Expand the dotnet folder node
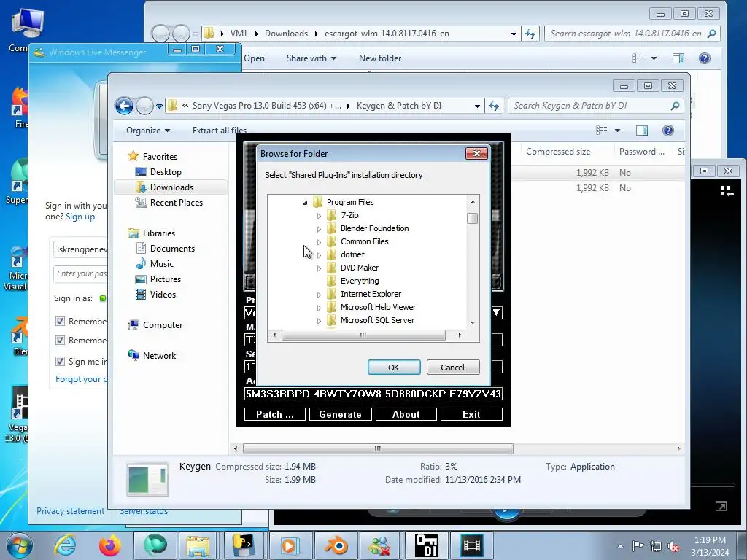Image resolution: width=747 pixels, height=560 pixels. 319,255
